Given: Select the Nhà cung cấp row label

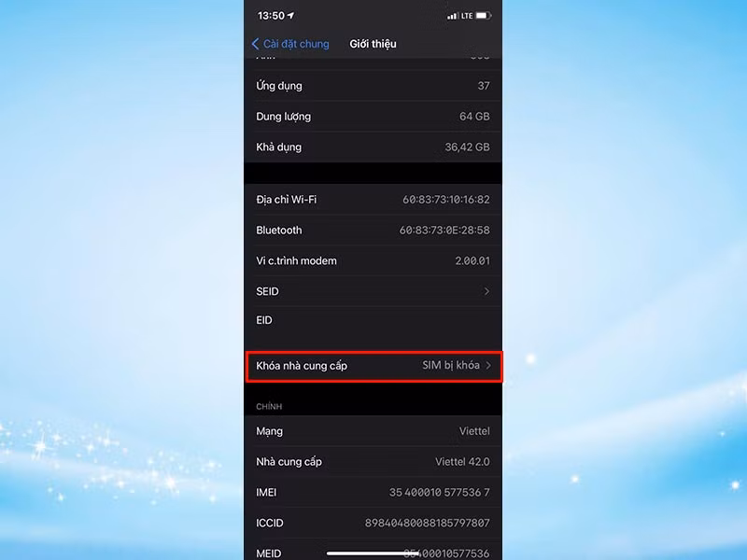Looking at the screenshot, I should tap(289, 462).
